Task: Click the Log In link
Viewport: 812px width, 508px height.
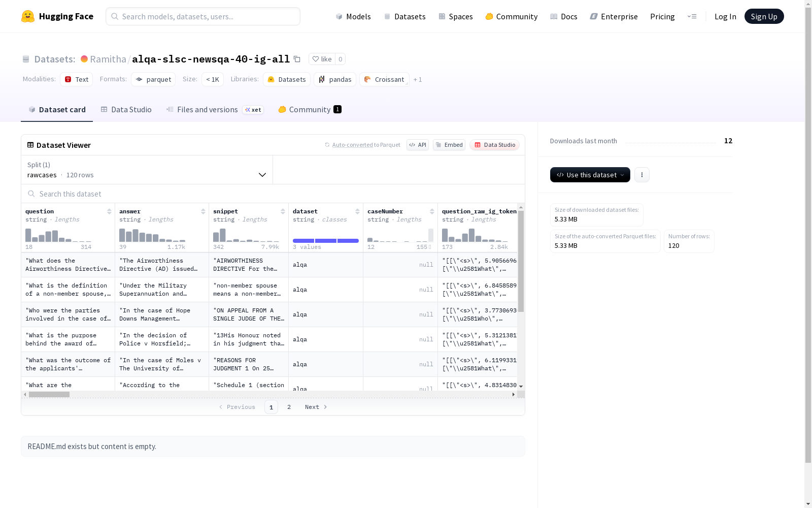Action: pos(725,17)
